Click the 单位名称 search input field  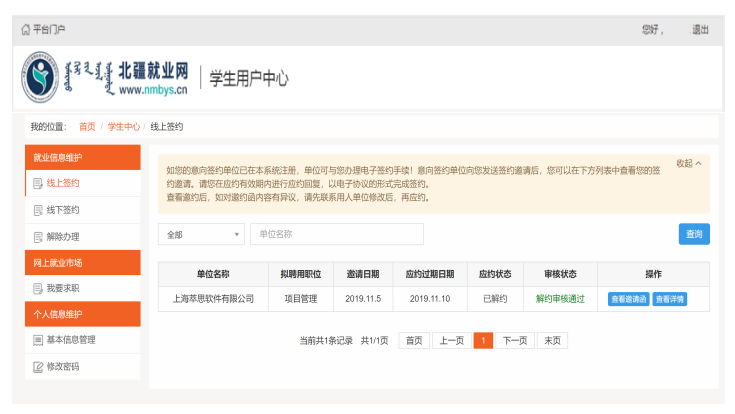(x=336, y=234)
